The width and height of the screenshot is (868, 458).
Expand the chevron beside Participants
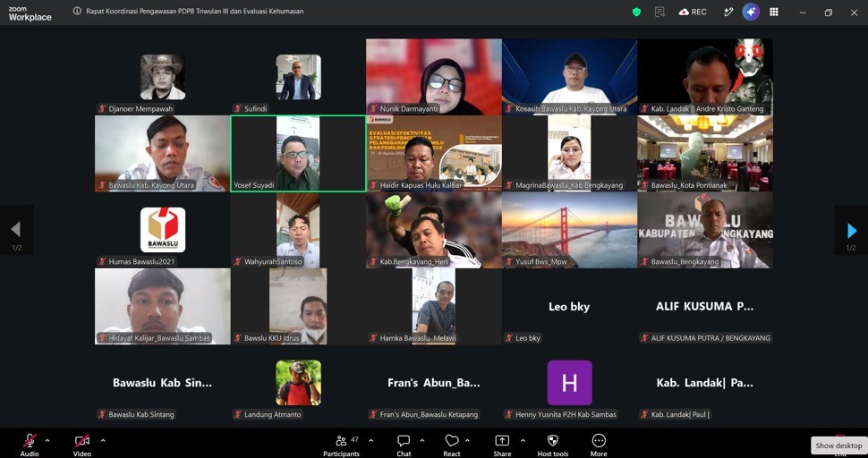coord(370,441)
